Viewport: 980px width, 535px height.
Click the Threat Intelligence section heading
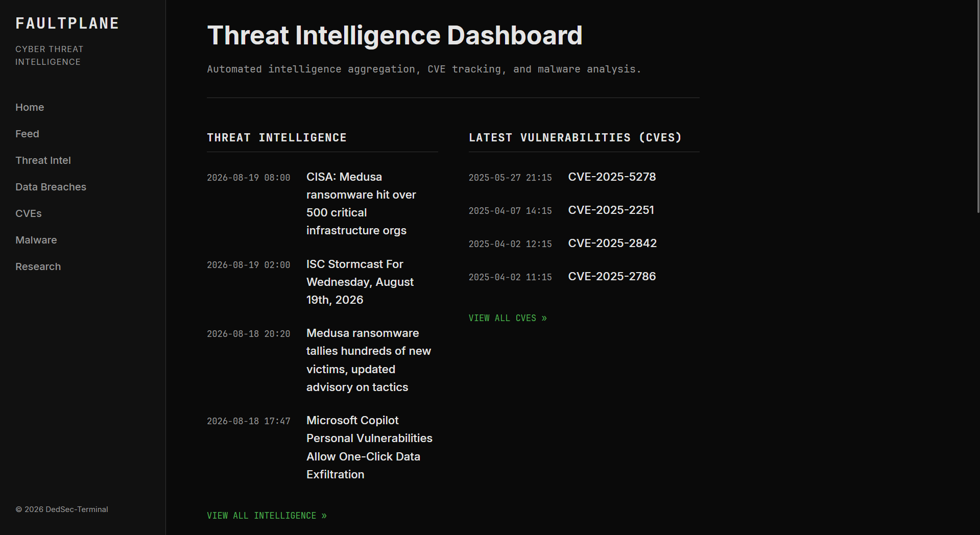click(277, 138)
